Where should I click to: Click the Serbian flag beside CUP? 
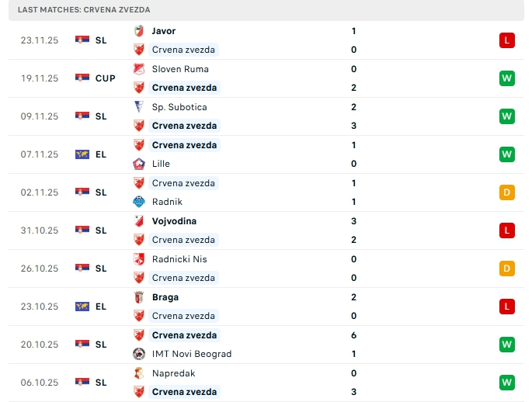point(82,78)
